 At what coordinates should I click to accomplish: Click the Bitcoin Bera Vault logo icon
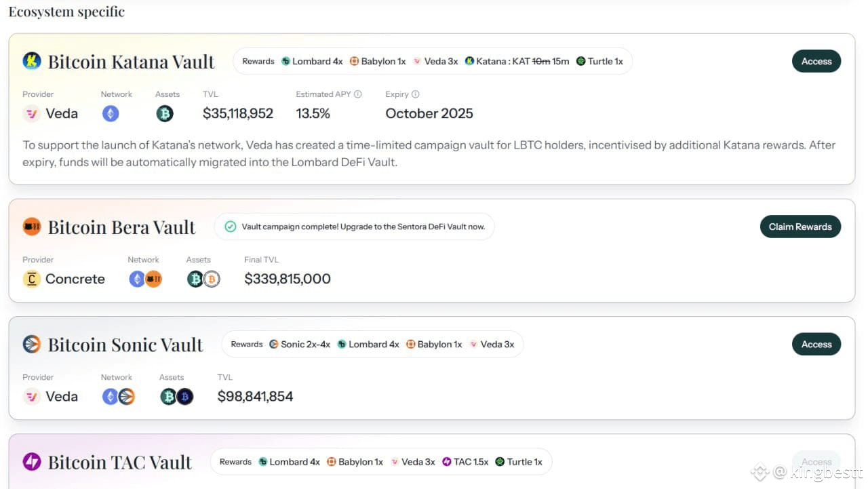click(x=32, y=227)
